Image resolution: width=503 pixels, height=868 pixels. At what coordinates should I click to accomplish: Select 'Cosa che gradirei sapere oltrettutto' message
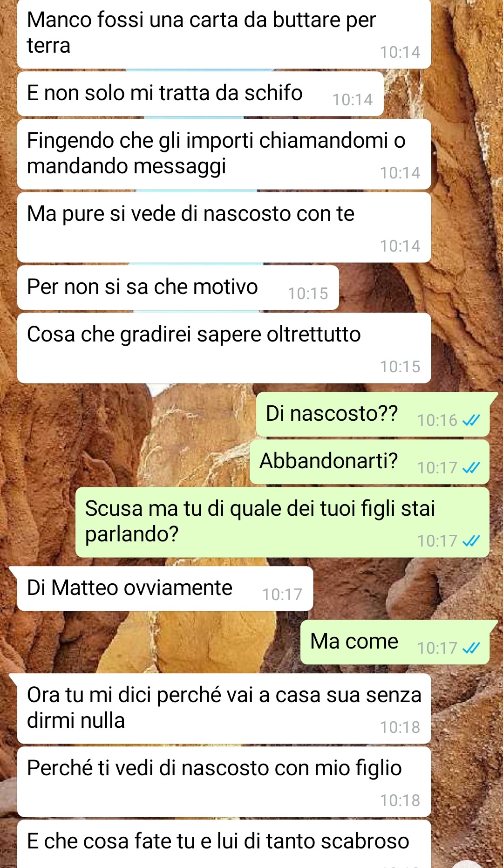224,348
